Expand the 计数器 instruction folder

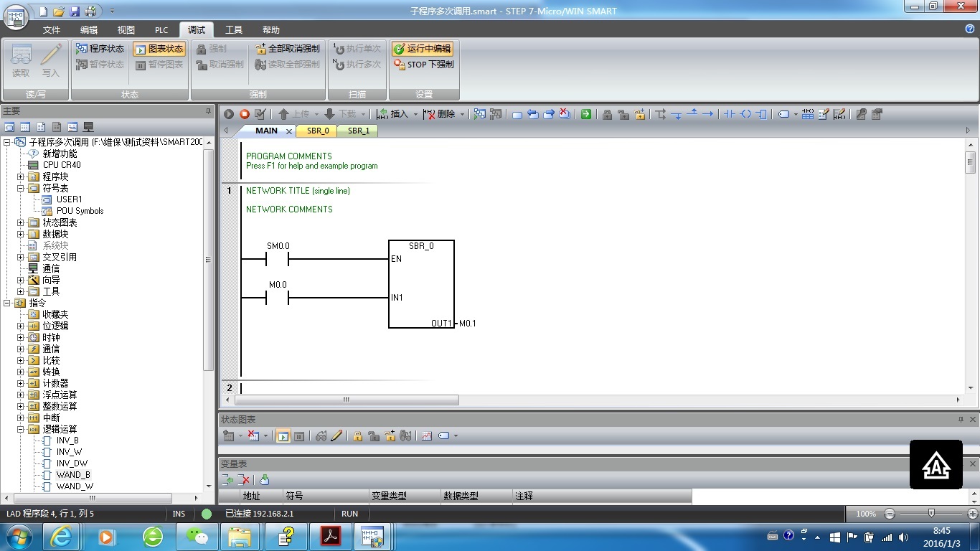(21, 383)
